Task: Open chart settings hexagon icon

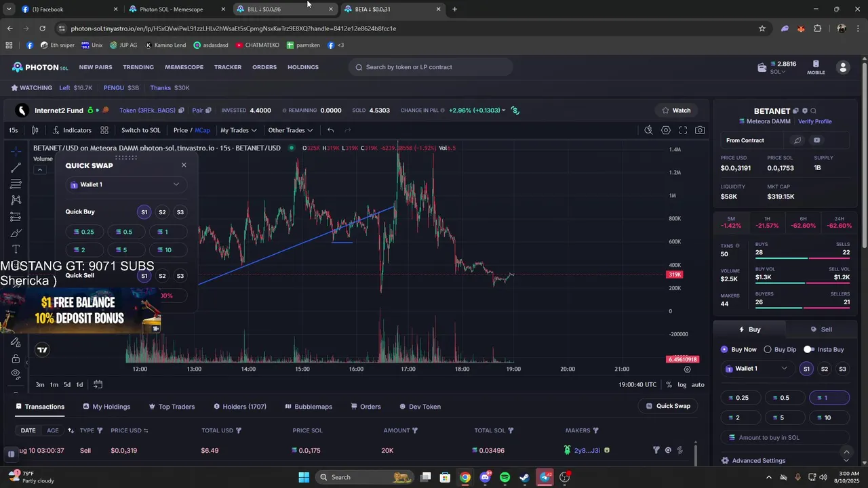Action: 666,130
